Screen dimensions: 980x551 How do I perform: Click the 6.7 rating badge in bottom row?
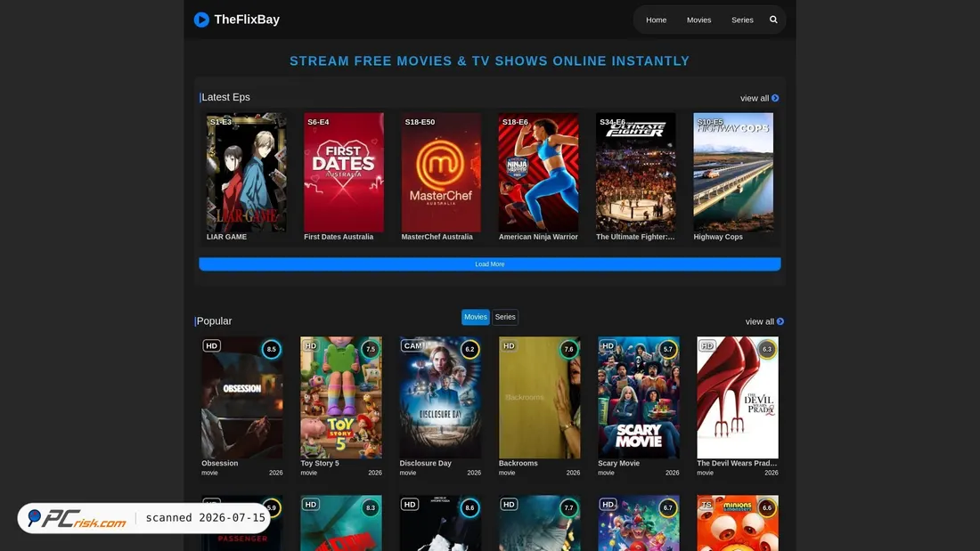(667, 508)
